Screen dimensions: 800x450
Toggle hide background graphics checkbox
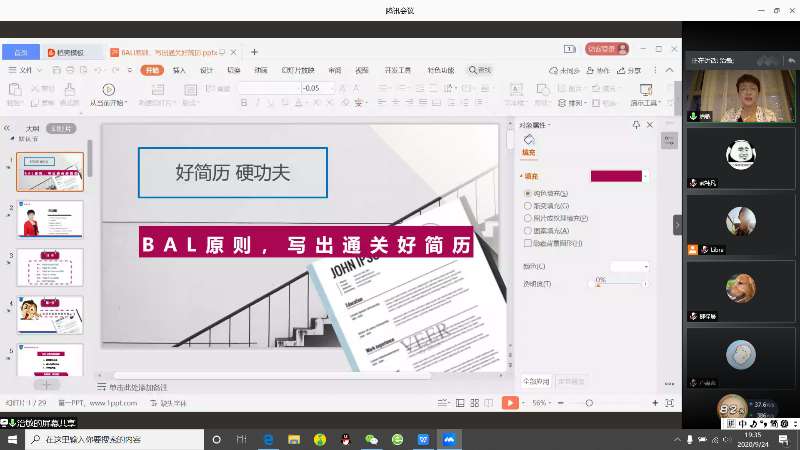click(x=528, y=243)
